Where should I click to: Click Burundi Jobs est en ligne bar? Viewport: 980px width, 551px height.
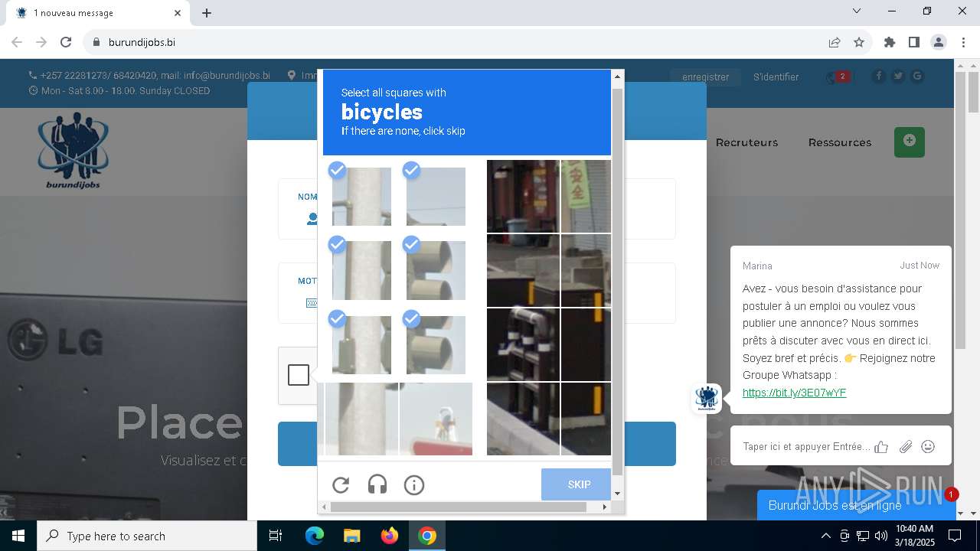(x=856, y=505)
